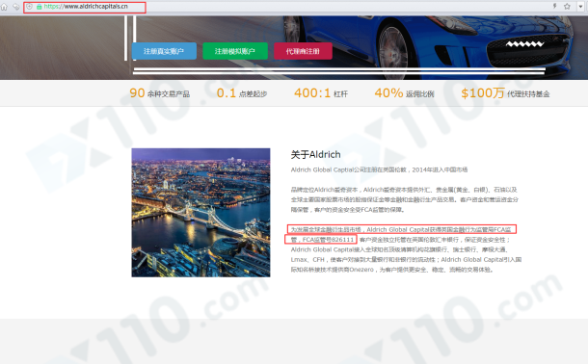Click the sentence about registering in London 2014
Viewport: 588px width, 364px height.
coord(379,169)
